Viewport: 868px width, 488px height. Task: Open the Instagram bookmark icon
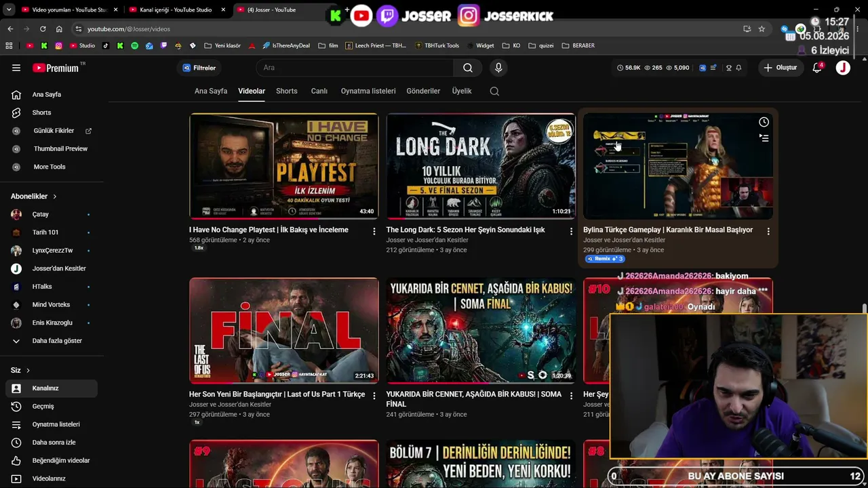pos(59,46)
